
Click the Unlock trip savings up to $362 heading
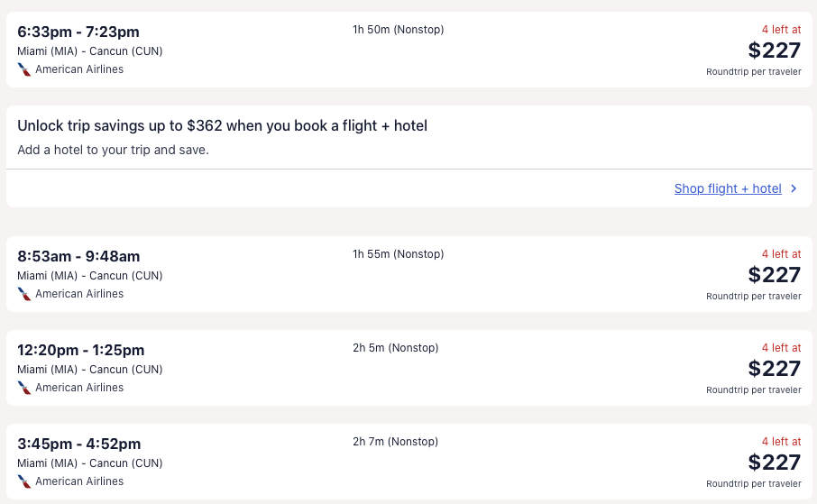(222, 126)
